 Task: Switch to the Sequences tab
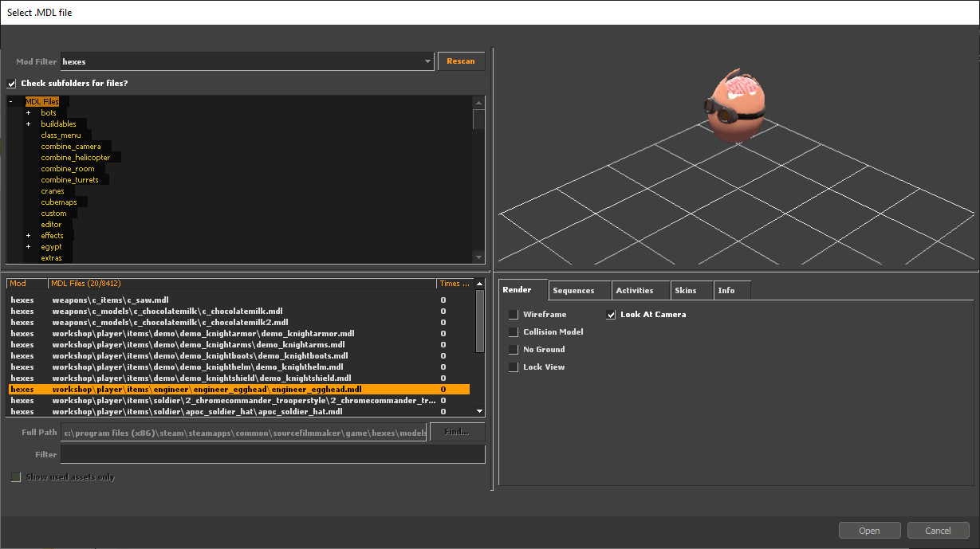580,291
